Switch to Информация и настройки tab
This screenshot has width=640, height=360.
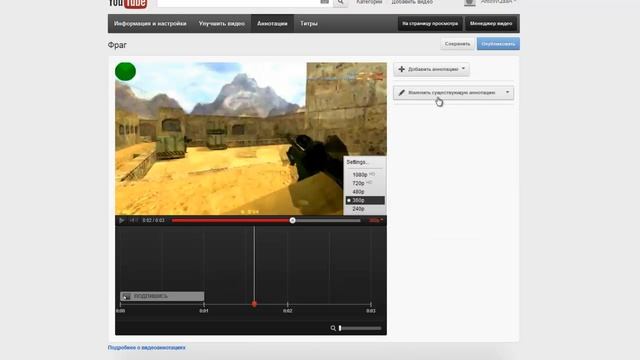pyautogui.click(x=150, y=24)
